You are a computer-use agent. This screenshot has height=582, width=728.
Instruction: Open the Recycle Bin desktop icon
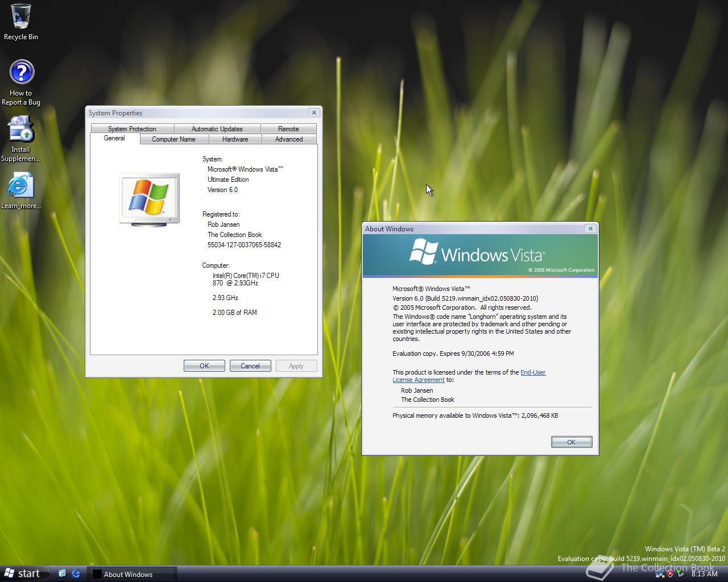point(21,22)
